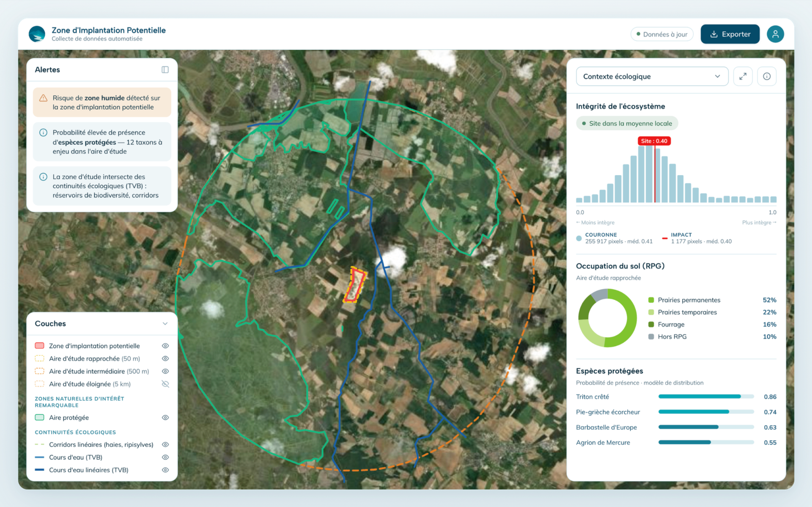
Task: Click the Site dans la moyenne locale badge
Action: (627, 123)
